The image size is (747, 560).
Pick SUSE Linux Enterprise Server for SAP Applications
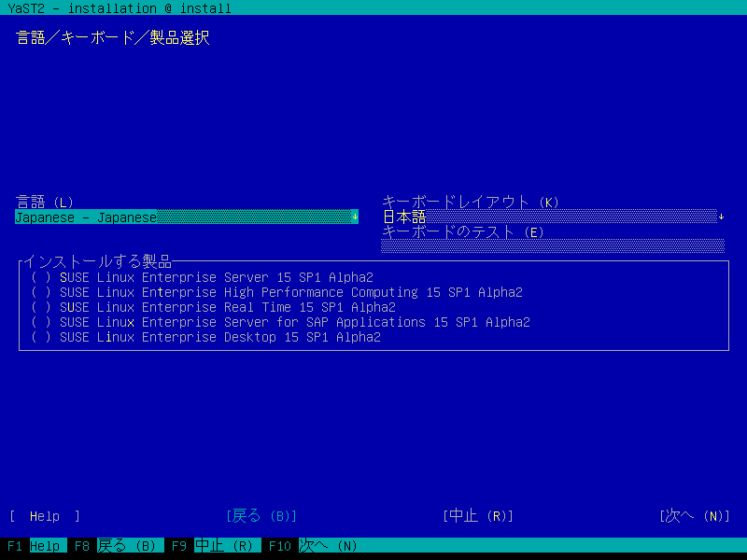(x=41, y=322)
